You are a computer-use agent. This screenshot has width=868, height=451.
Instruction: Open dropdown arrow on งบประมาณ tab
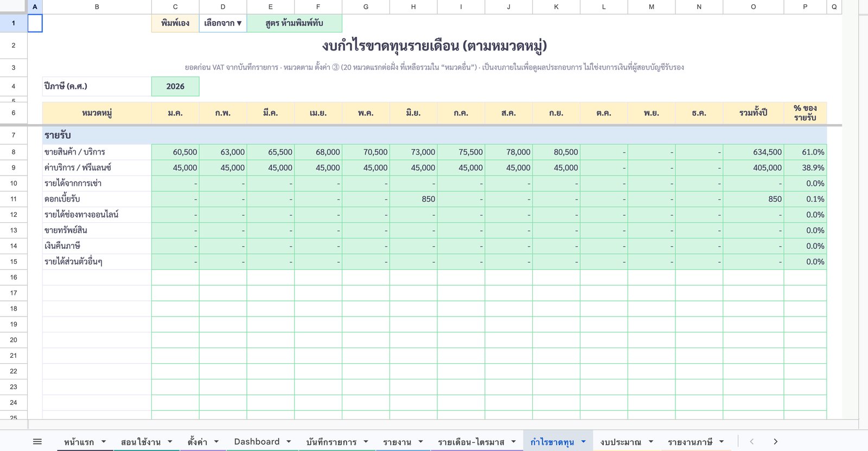tap(650, 442)
